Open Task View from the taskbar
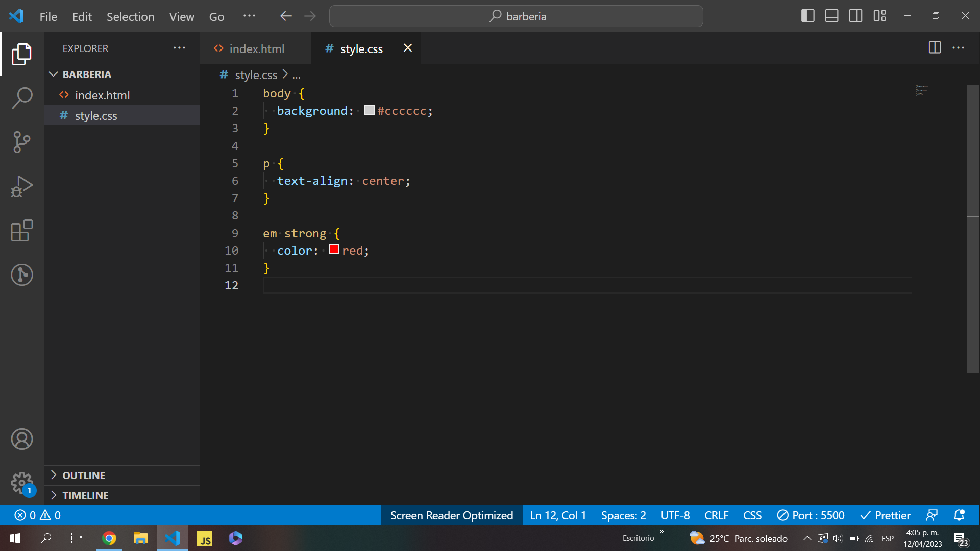 pos(77,538)
